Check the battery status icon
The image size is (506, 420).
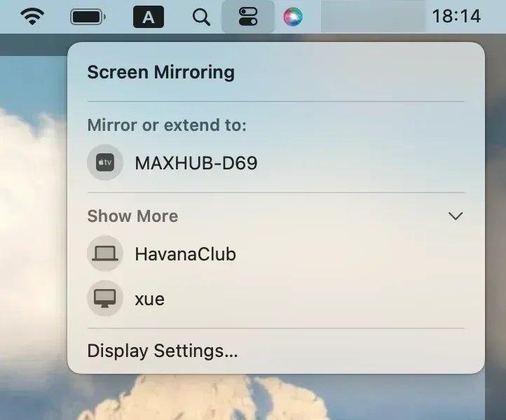coord(88,17)
